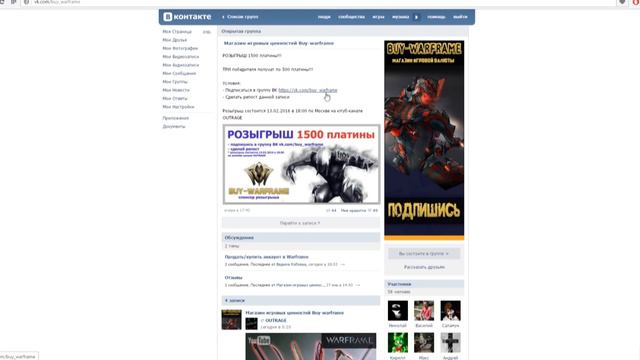Open Мои Друзья in the left sidebar

175,40
